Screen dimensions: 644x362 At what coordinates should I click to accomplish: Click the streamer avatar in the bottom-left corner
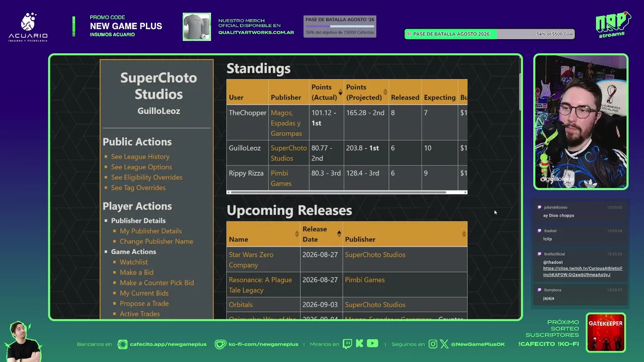pyautogui.click(x=24, y=342)
